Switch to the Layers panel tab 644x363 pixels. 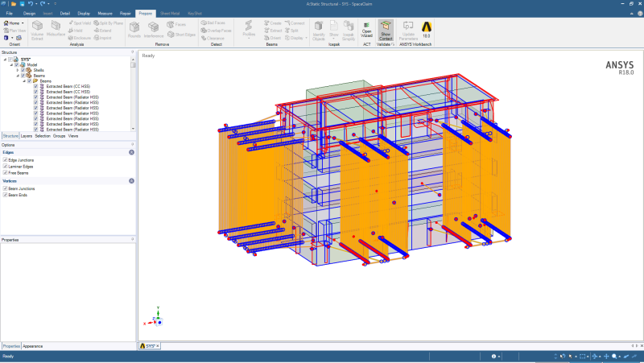(27, 136)
